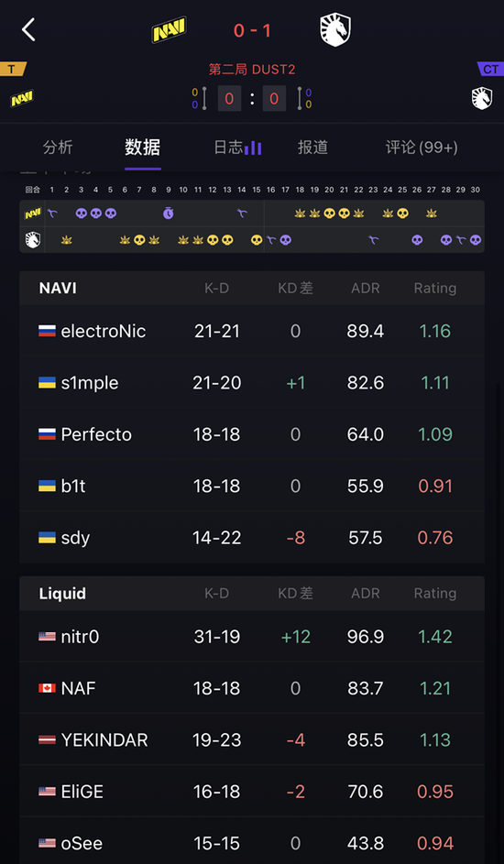Switch to the 分析 tab
The image size is (504, 864).
pyautogui.click(x=58, y=148)
